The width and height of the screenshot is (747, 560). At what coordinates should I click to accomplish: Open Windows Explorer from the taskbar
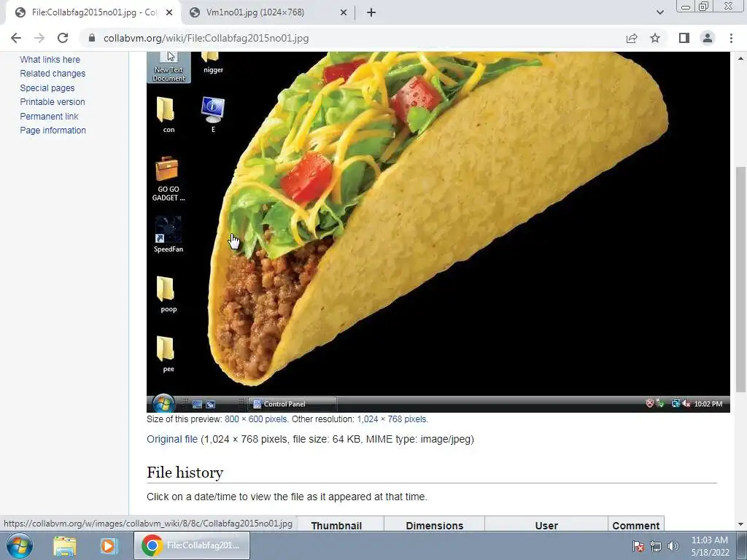pos(65,545)
